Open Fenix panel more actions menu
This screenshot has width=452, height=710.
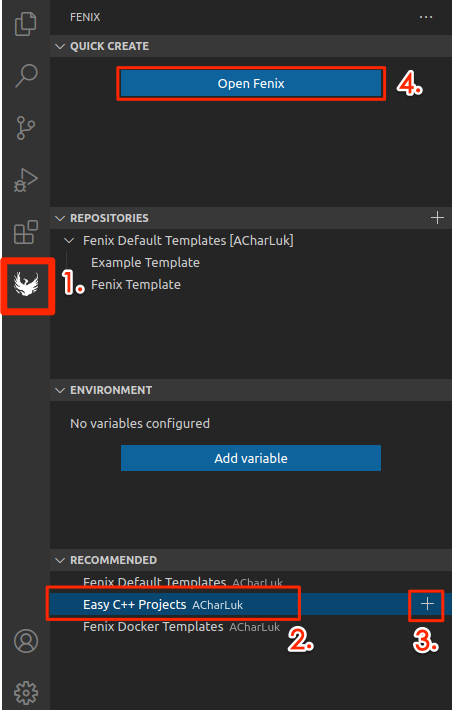point(426,17)
